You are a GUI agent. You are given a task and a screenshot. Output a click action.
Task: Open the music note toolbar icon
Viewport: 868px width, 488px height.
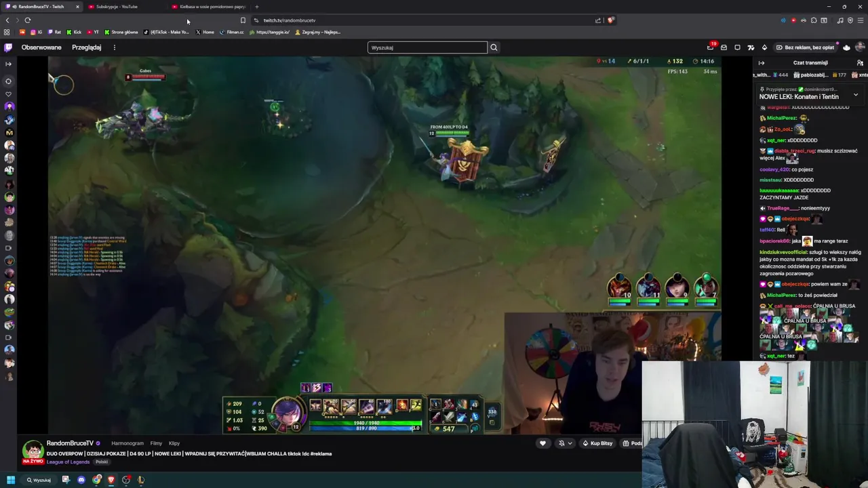(840, 20)
